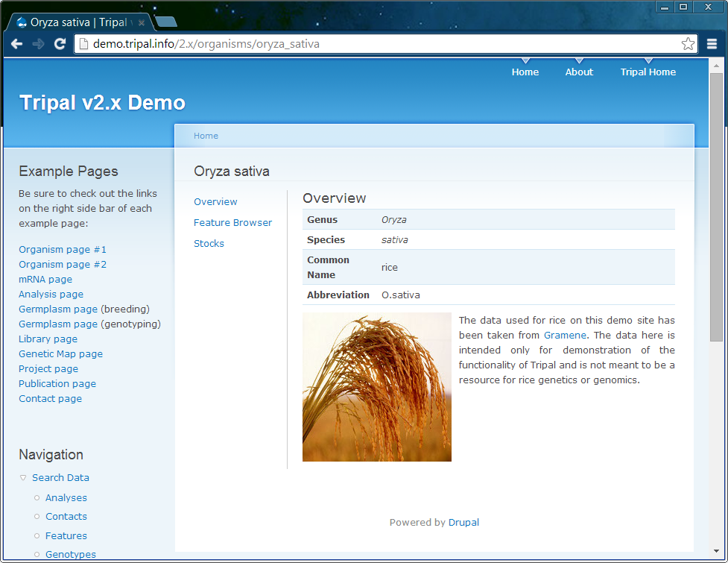Collapse Search Data with its triangle
The width and height of the screenshot is (728, 563).
[x=23, y=477]
